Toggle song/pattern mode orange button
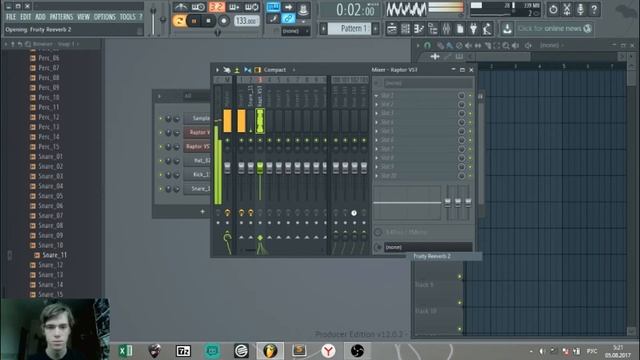640x360 pixels. click(179, 20)
